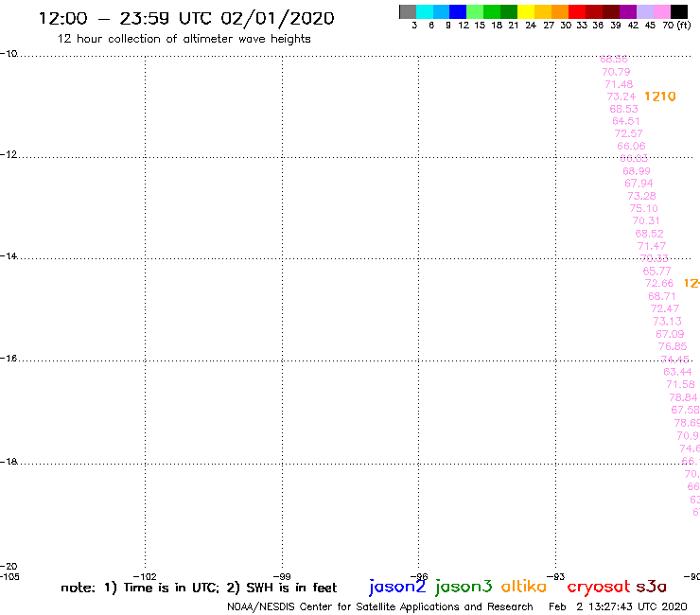This screenshot has width=700, height=615.
Task: Click the wave height value 75.10
Action: click(644, 208)
